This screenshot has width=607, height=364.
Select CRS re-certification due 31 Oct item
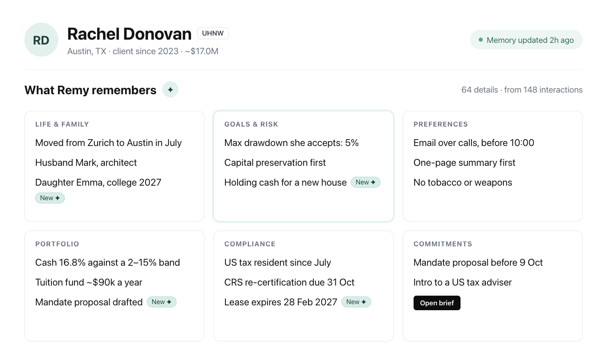tap(289, 282)
